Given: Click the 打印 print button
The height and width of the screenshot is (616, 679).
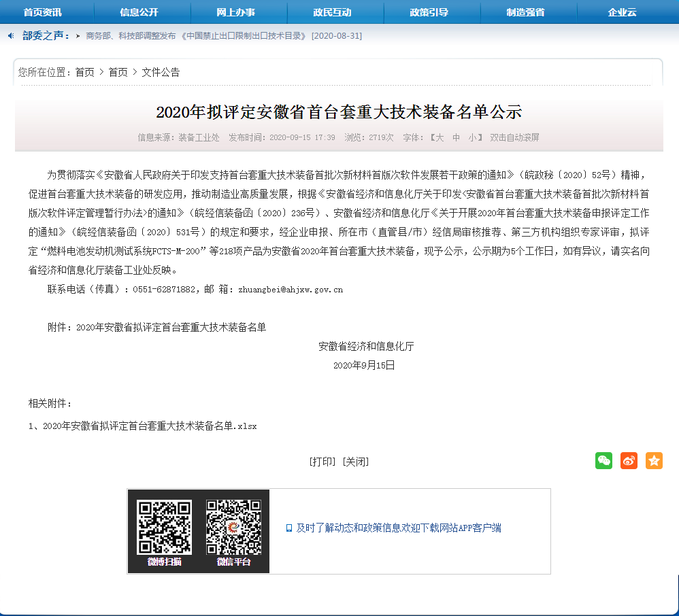Looking at the screenshot, I should click(x=322, y=462).
